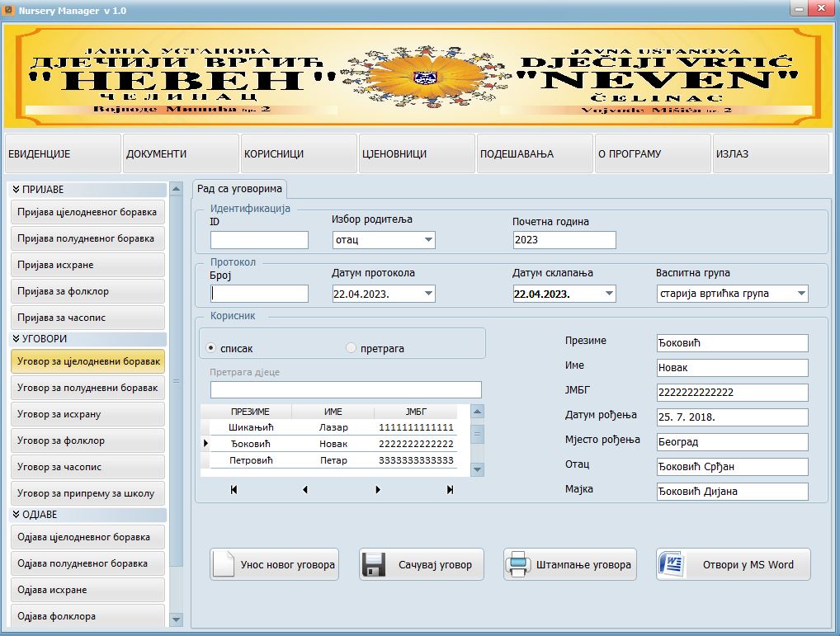This screenshot has width=840, height=636.
Task: Select the Шикањић Лазар row
Action: pyautogui.click(x=329, y=427)
